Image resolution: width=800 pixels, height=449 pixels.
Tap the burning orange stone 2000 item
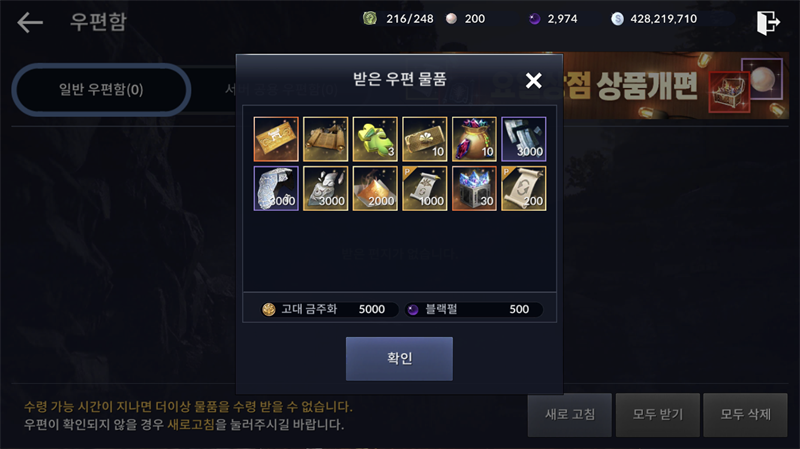click(x=375, y=188)
